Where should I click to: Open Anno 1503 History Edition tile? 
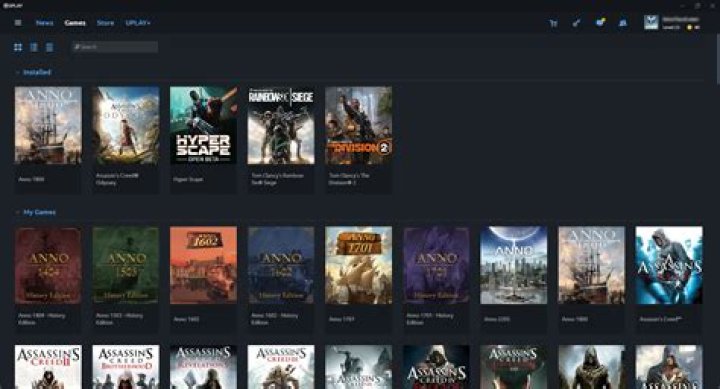(x=126, y=279)
